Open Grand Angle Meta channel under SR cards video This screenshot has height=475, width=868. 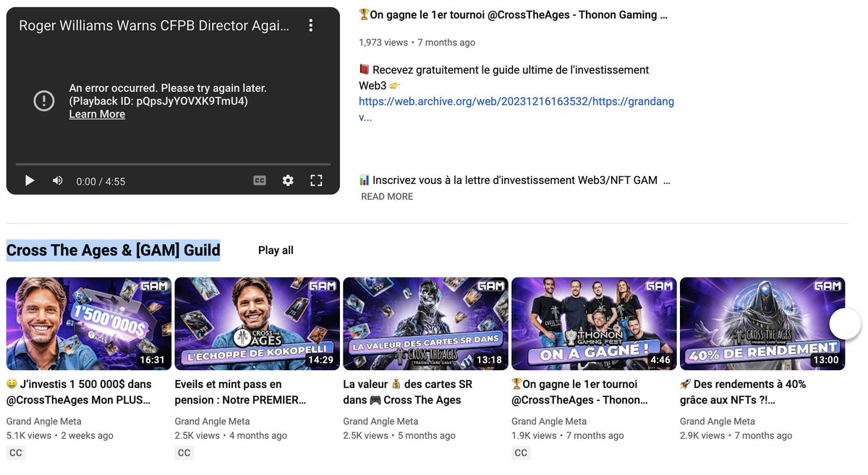click(x=381, y=421)
